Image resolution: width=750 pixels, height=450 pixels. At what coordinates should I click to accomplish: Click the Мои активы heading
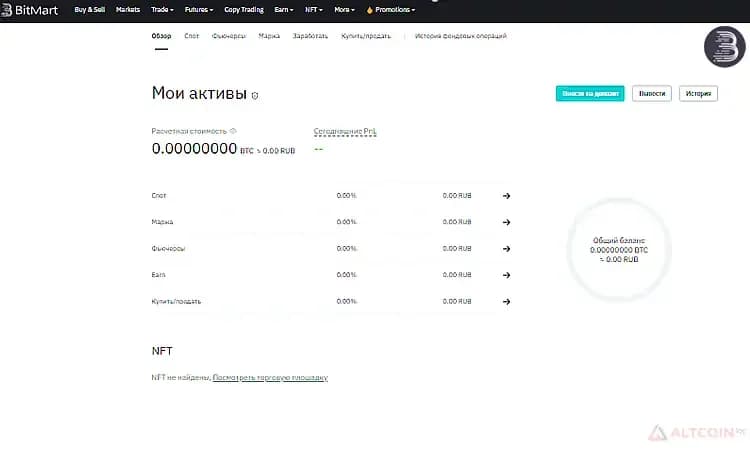coord(199,93)
